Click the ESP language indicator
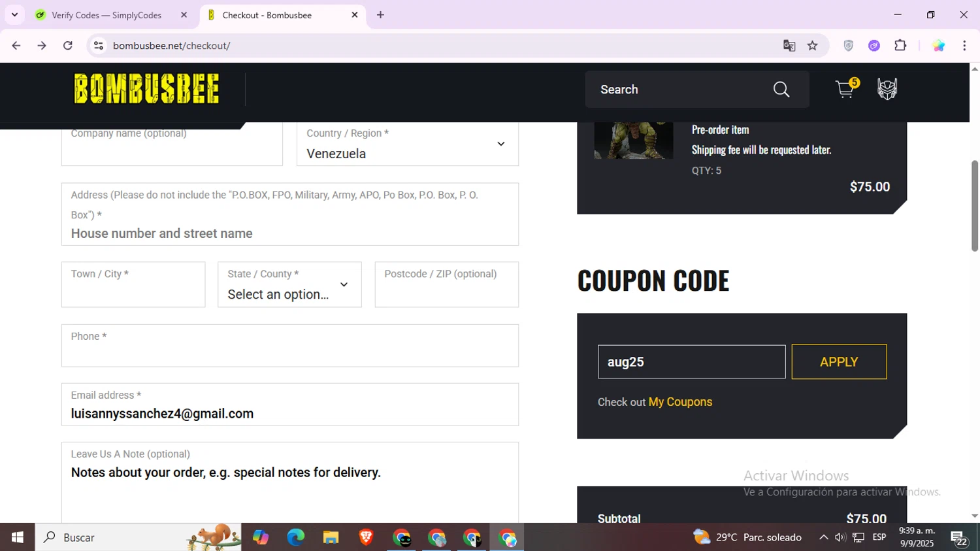Screen dimensions: 980x551 point(879,537)
